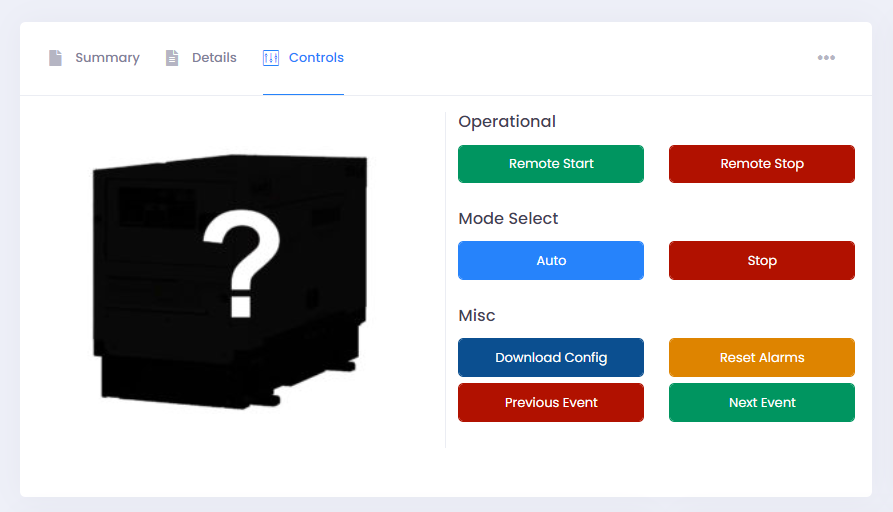Click the Operational section heading
The image size is (893, 512).
coord(507,122)
